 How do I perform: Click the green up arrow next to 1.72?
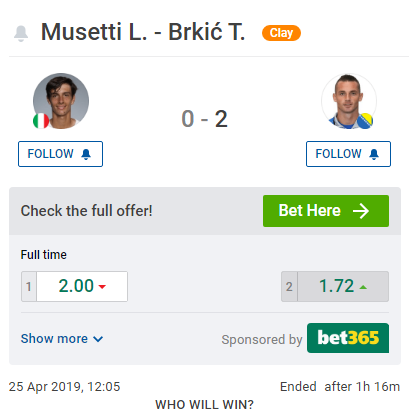[363, 287]
